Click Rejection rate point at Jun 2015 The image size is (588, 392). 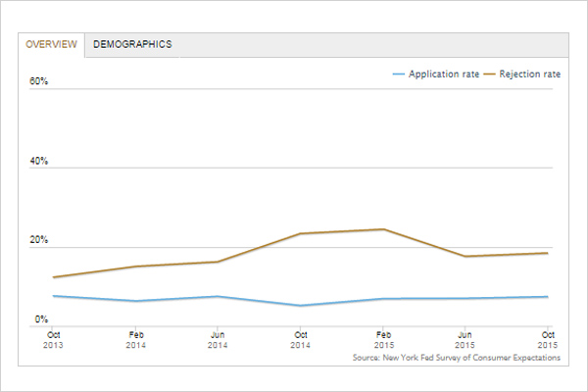pyautogui.click(x=465, y=257)
